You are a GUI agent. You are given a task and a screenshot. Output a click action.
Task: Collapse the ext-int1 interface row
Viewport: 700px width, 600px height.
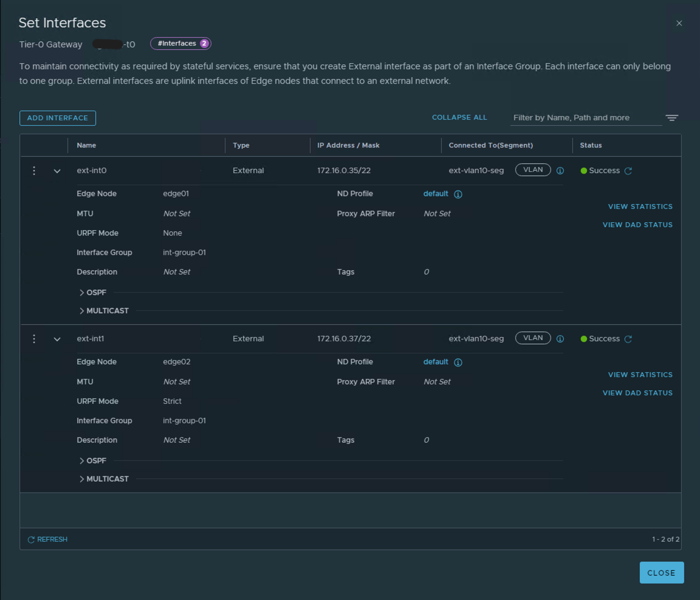tap(57, 339)
